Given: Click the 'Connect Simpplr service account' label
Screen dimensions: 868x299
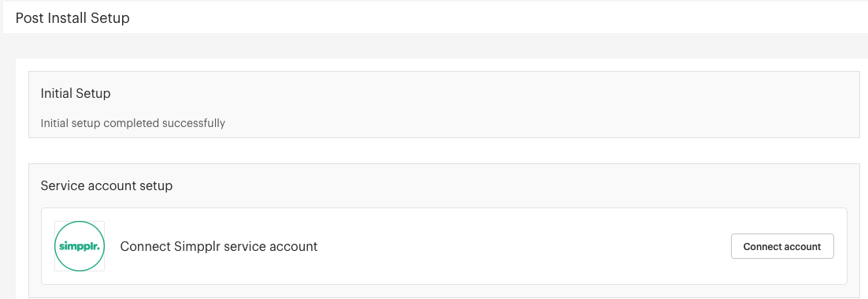Looking at the screenshot, I should 219,246.
